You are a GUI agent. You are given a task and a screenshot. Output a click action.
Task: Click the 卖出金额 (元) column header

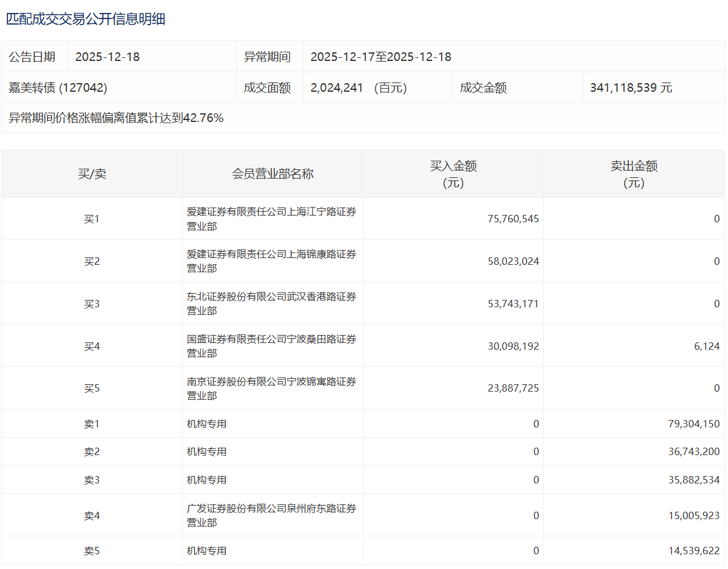coord(634,174)
